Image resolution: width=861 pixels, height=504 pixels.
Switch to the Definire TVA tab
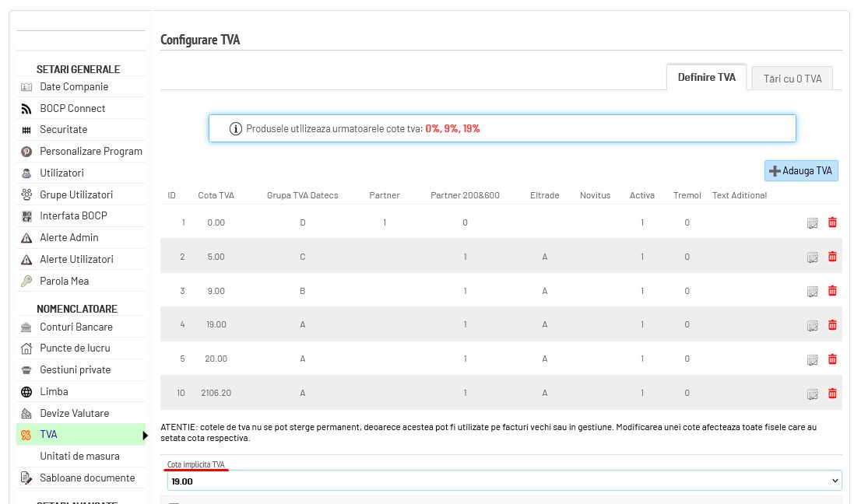coord(706,77)
